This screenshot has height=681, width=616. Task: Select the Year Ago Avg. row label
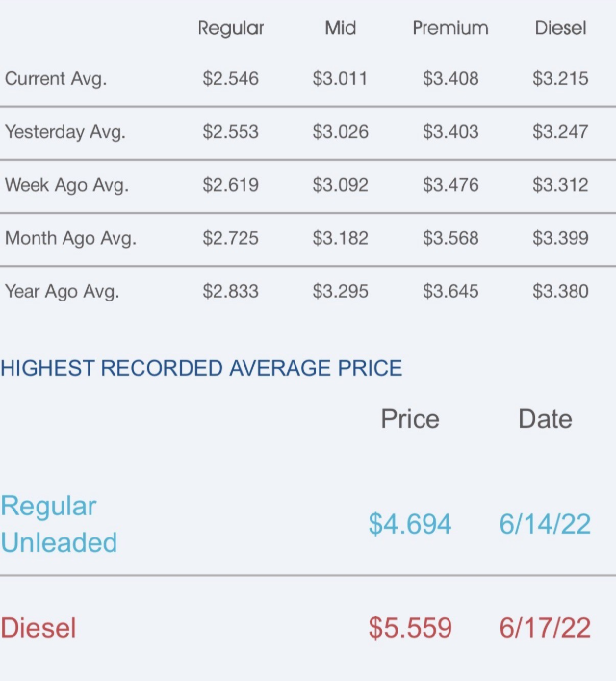pos(63,291)
